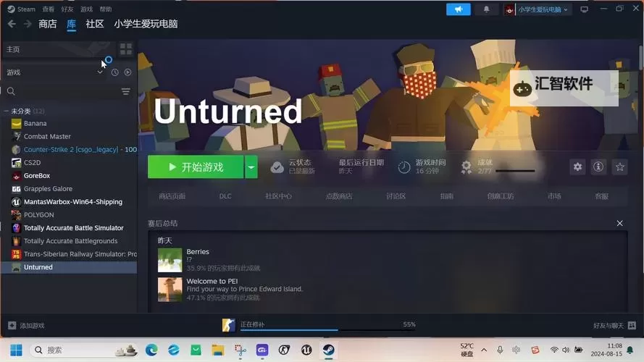Switch to the 社区 tab
This screenshot has width=644, height=362.
[94, 24]
